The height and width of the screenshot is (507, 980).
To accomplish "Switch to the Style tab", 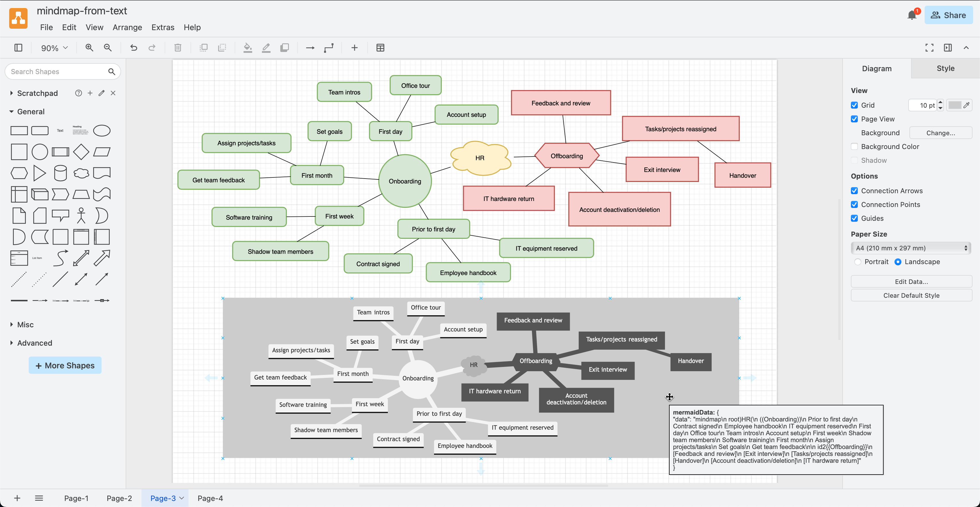I will tap(946, 68).
